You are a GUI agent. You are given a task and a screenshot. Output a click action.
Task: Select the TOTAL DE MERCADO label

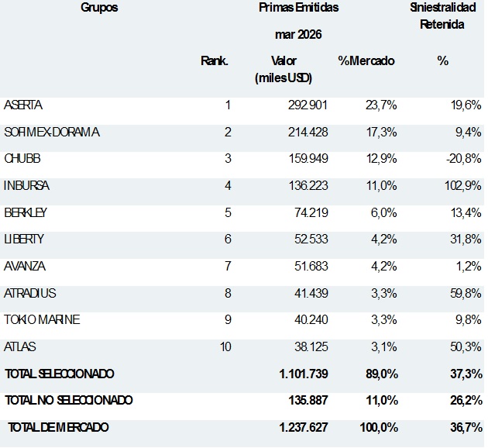click(58, 427)
